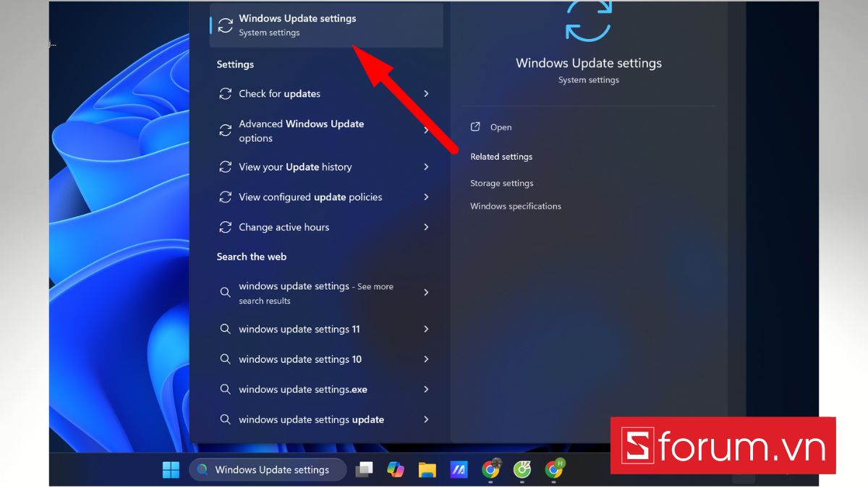Click the search icon in taskbar search box

pyautogui.click(x=202, y=470)
